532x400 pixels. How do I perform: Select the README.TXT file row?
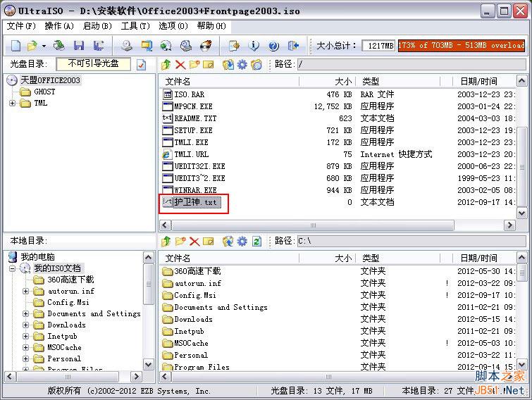coord(338,118)
